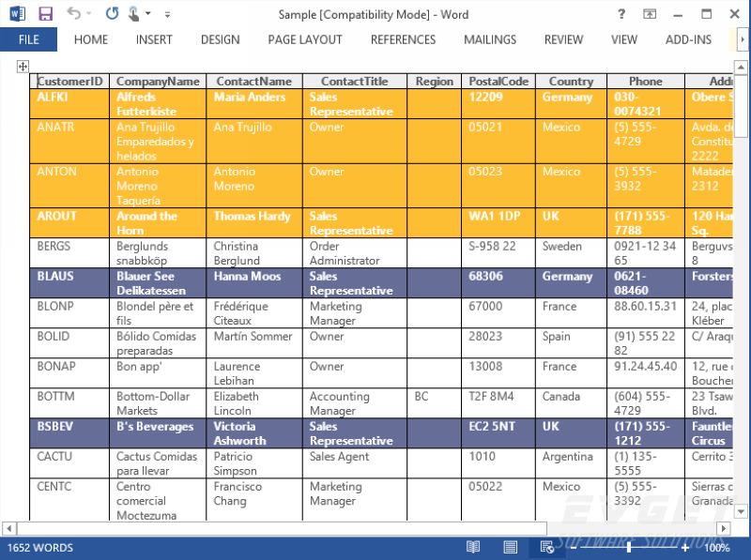Click the Country header cell
Viewport: 751px width, 560px height.
(571, 82)
